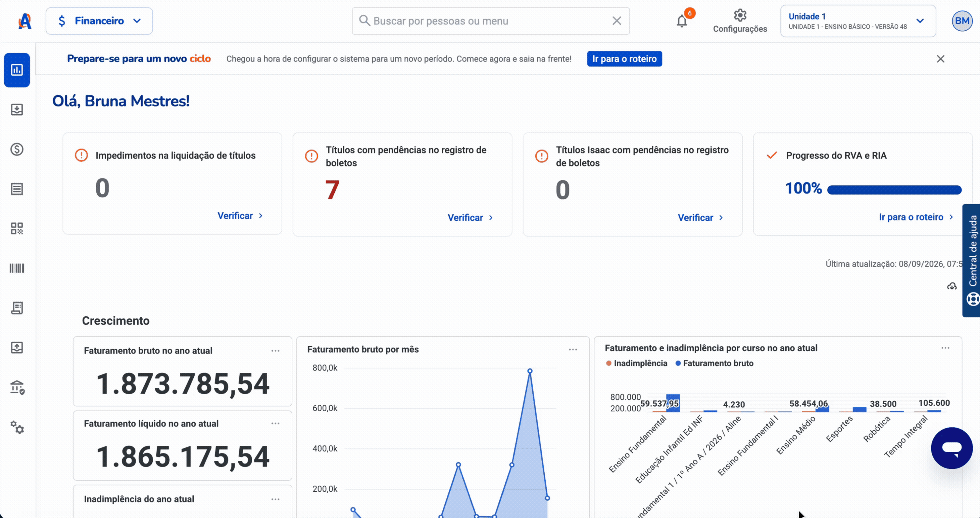The height and width of the screenshot is (518, 980).
Task: Open the bank building sidebar icon
Action: (x=17, y=387)
